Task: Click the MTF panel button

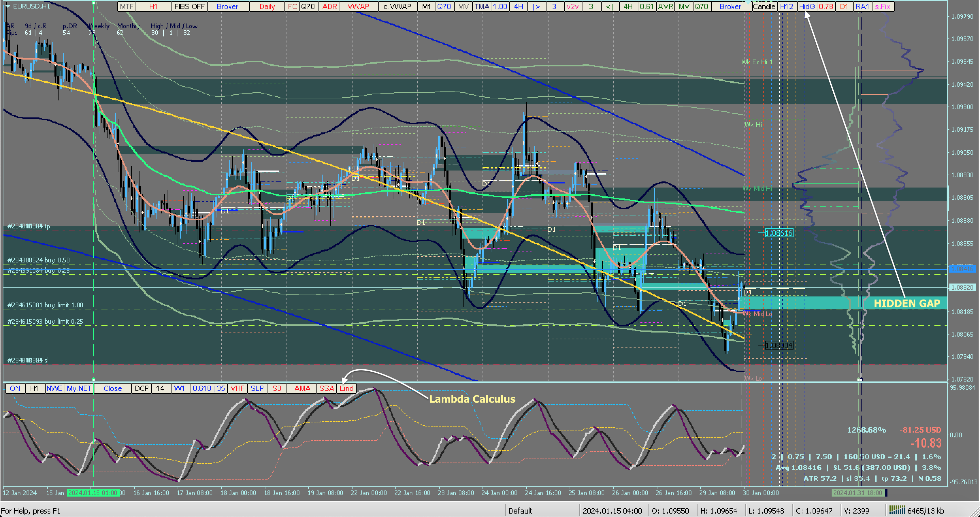Action: (126, 6)
